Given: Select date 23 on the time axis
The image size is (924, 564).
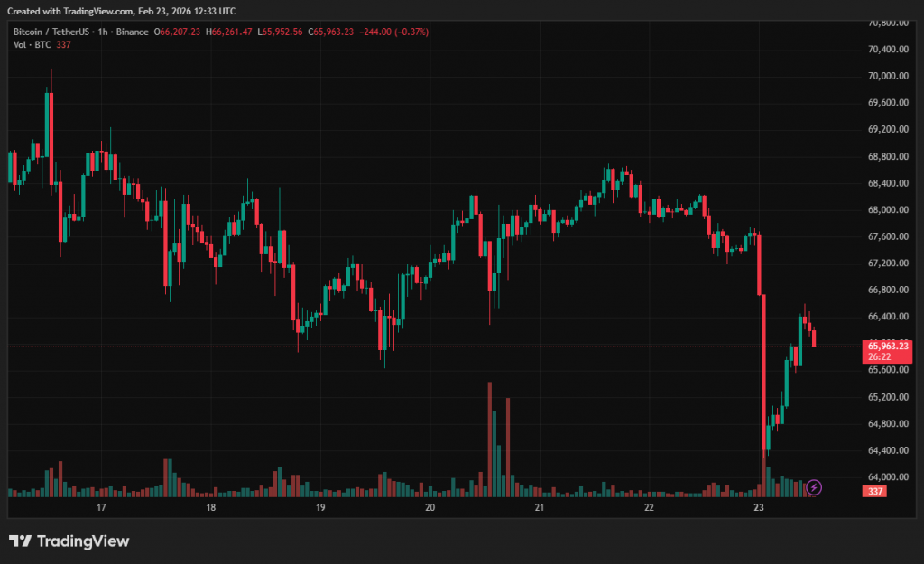Looking at the screenshot, I should click(x=759, y=509).
